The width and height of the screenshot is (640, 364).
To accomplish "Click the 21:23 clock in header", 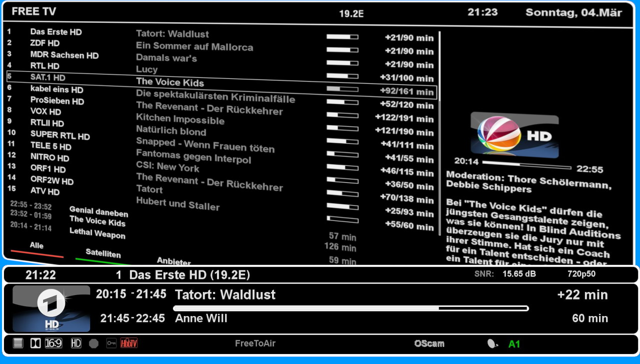I will point(482,12).
